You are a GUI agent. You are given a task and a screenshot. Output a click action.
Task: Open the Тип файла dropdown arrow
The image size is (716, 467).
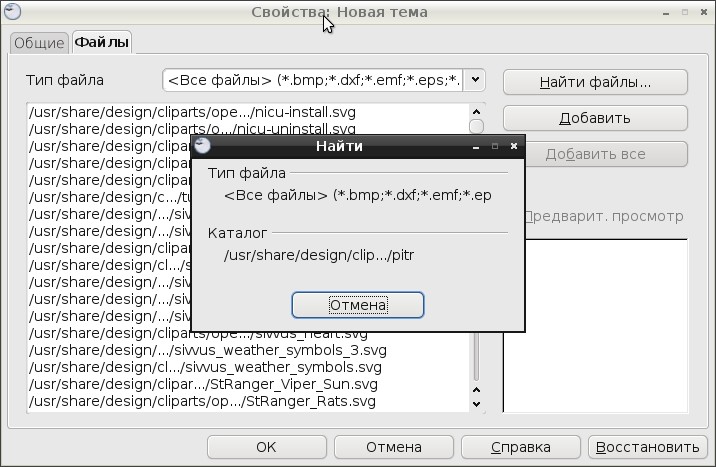point(475,80)
